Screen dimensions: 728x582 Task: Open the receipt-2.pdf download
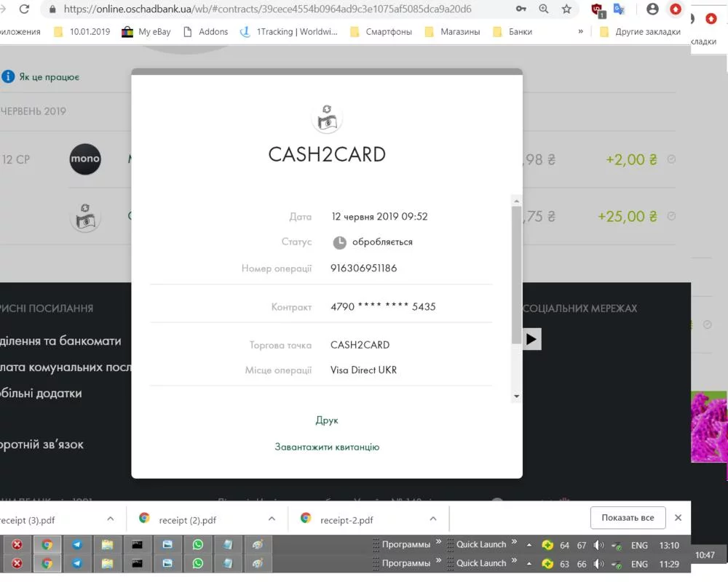pyautogui.click(x=347, y=520)
